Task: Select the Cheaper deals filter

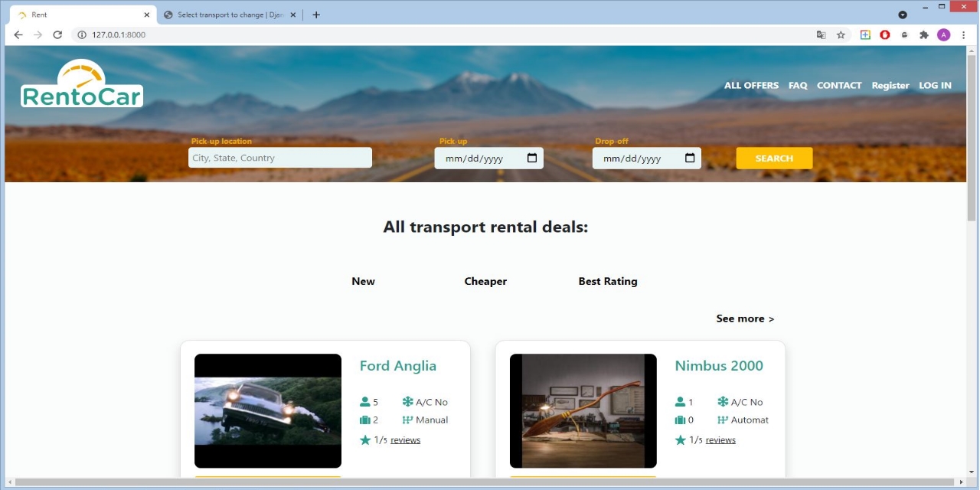Action: point(485,281)
